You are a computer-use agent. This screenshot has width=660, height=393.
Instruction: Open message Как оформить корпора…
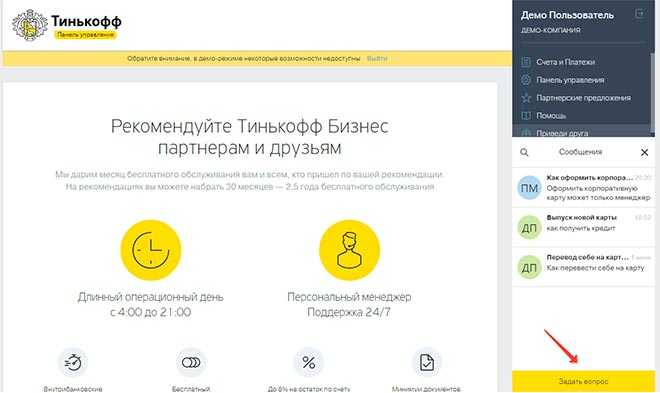[583, 188]
